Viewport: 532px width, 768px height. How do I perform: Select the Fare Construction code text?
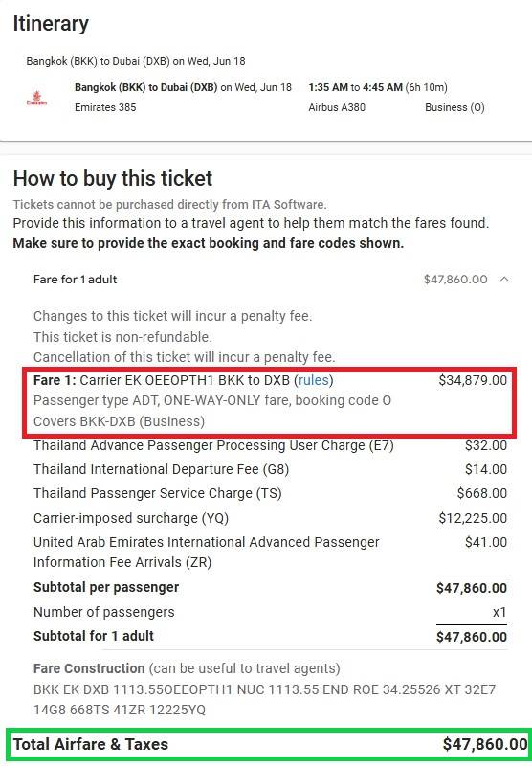point(264,699)
